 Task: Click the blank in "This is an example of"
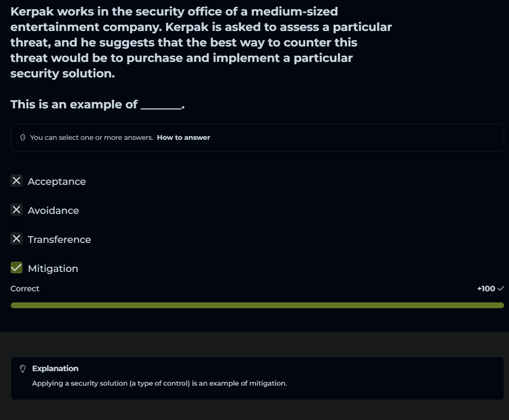(161, 105)
